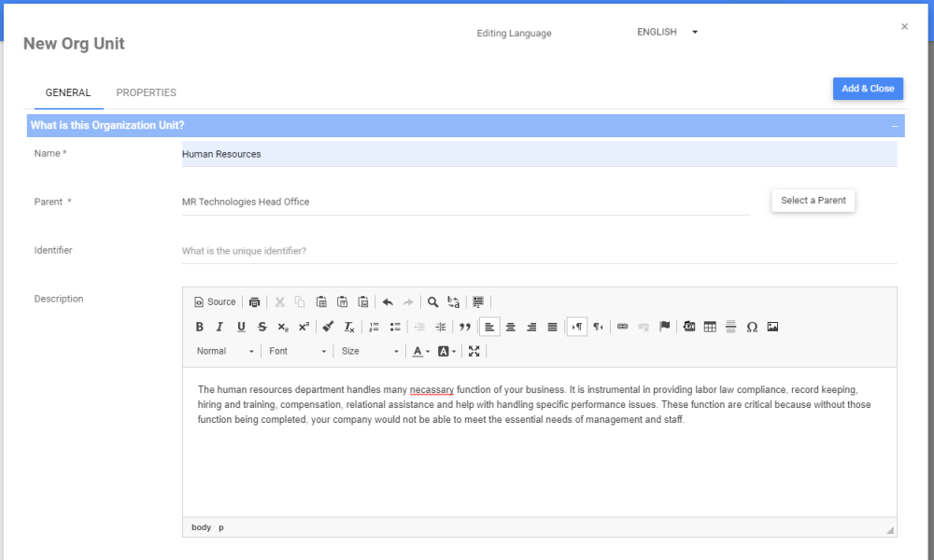Click the Increase Indent icon
Screen dimensions: 934x560
441,327
